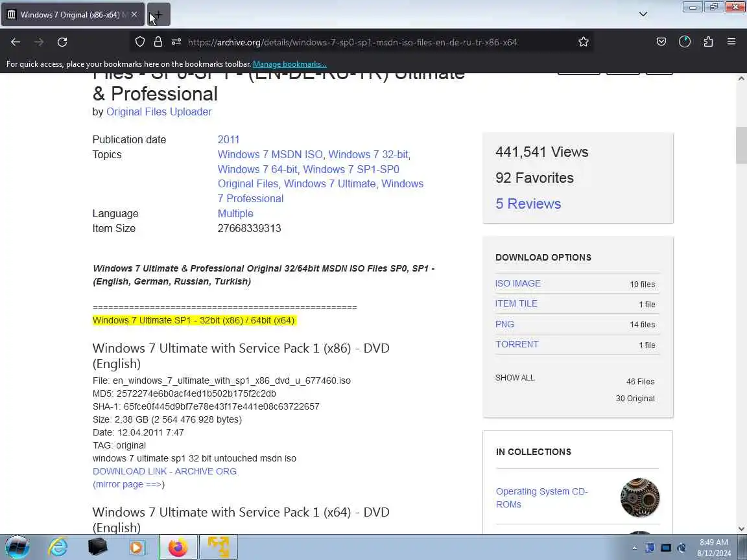Download the TORRENT file option

pos(517,344)
